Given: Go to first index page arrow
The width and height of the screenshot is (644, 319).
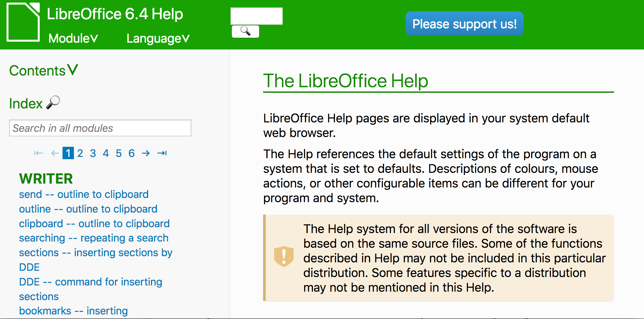Looking at the screenshot, I should click(x=38, y=153).
